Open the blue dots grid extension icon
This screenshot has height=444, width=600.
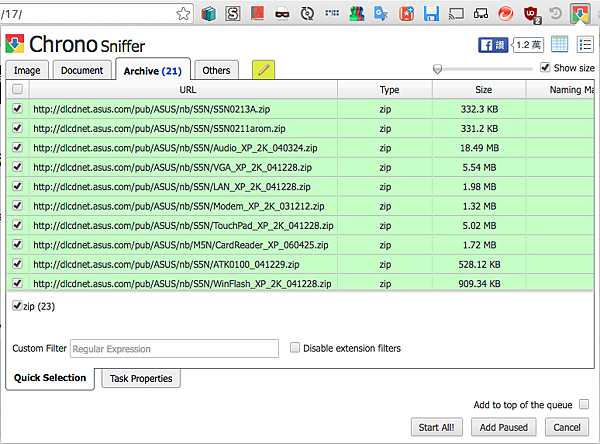[x=332, y=13]
